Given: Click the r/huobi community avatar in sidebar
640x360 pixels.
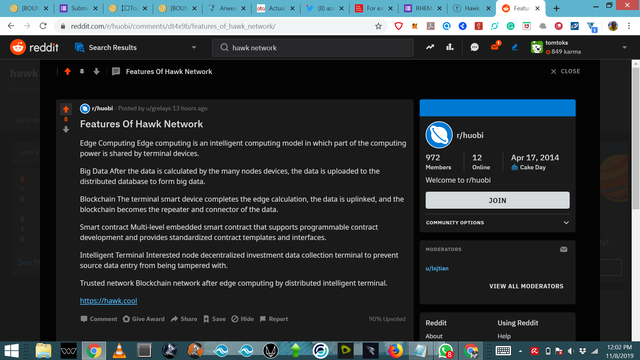Looking at the screenshot, I should coord(439,135).
